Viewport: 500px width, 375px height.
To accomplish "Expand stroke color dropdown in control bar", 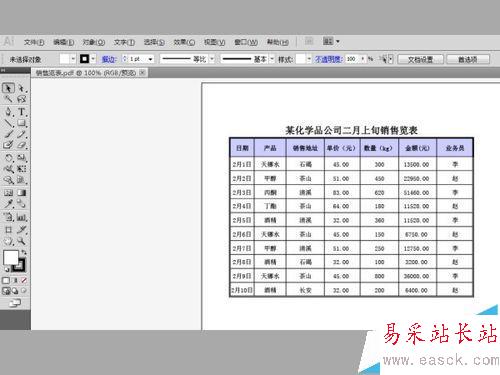I will tap(93, 59).
